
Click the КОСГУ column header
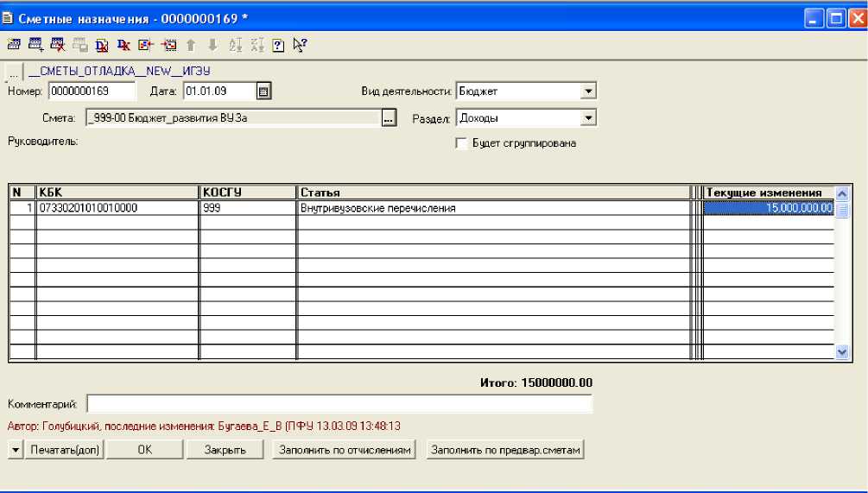click(248, 193)
